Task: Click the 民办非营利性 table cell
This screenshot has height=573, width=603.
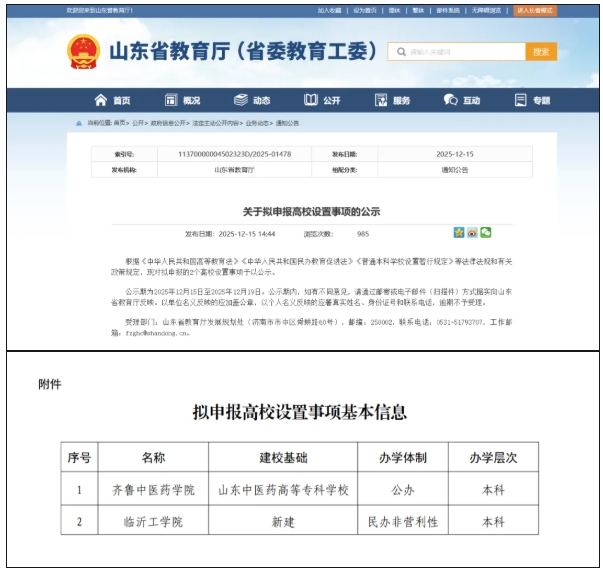Action: coord(403,522)
